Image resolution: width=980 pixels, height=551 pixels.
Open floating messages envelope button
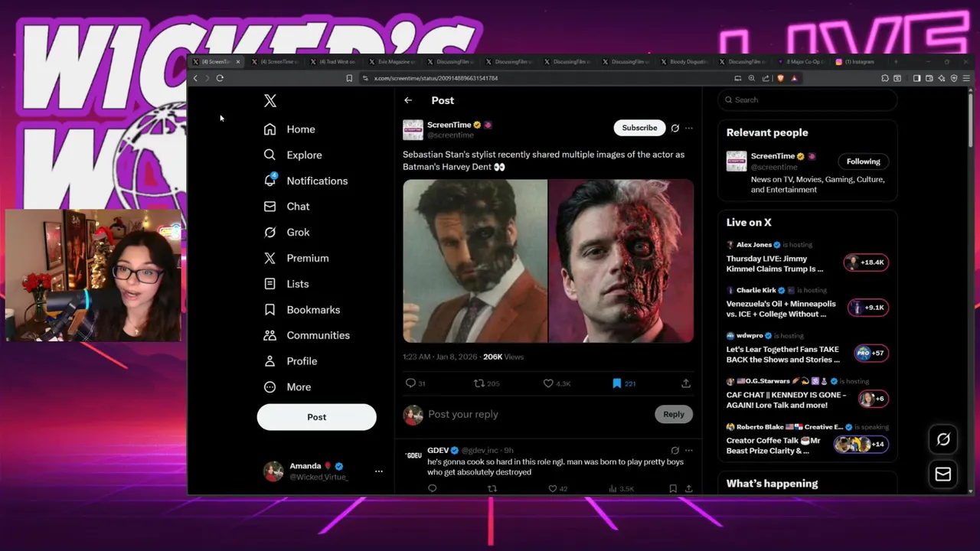pyautogui.click(x=943, y=474)
